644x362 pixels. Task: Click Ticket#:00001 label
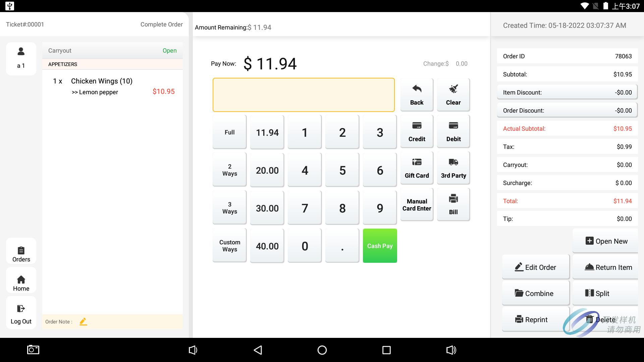pyautogui.click(x=25, y=24)
